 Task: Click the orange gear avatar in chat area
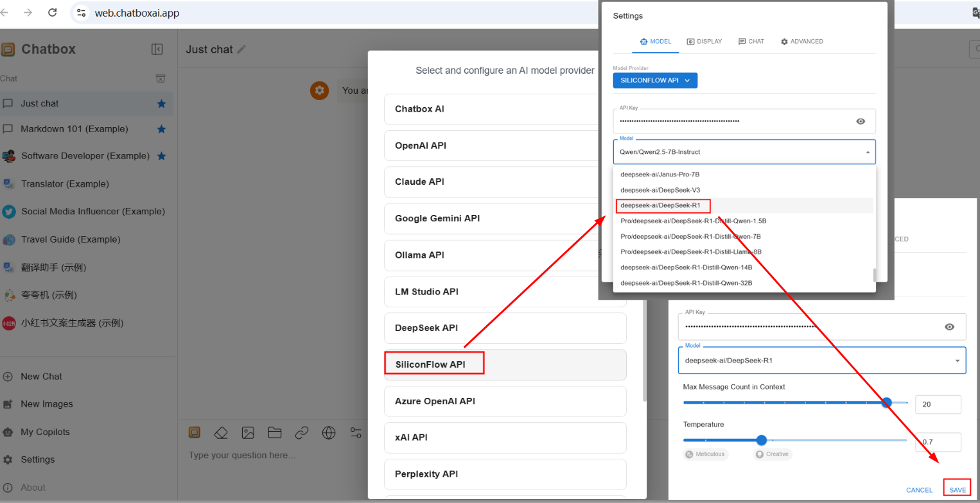point(319,90)
